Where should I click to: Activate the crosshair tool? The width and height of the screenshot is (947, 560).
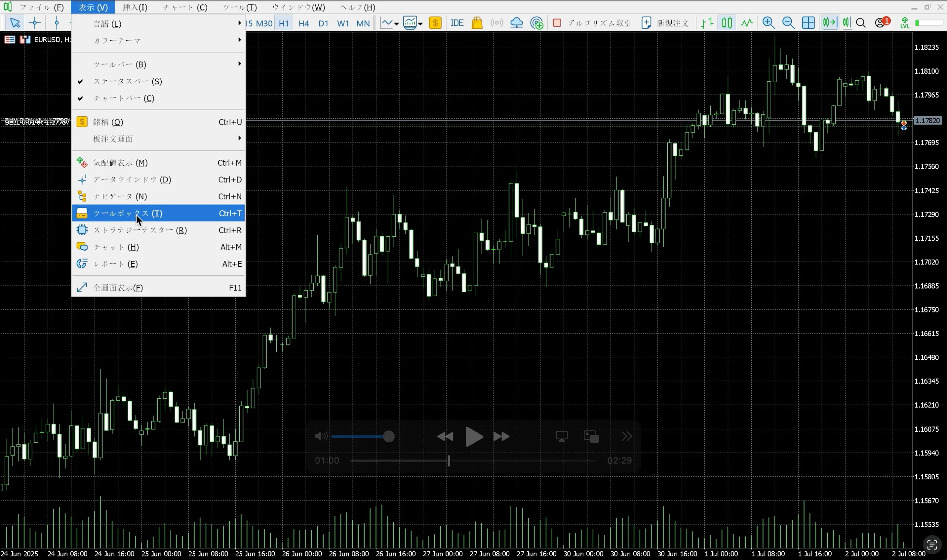coord(35,23)
